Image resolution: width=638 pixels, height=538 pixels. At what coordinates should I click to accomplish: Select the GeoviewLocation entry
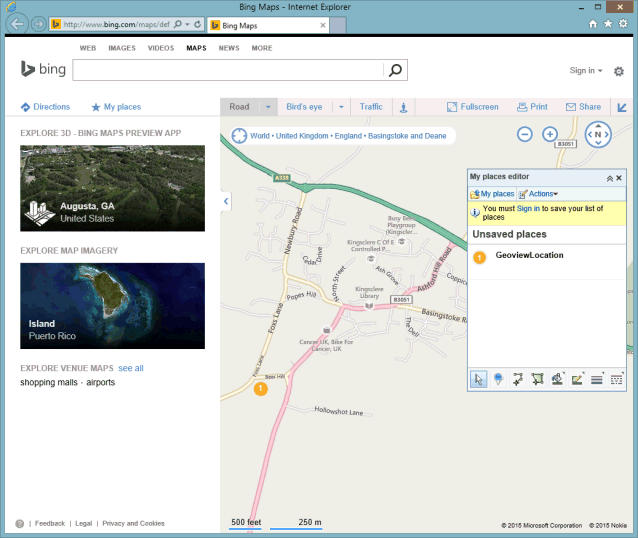pos(529,255)
